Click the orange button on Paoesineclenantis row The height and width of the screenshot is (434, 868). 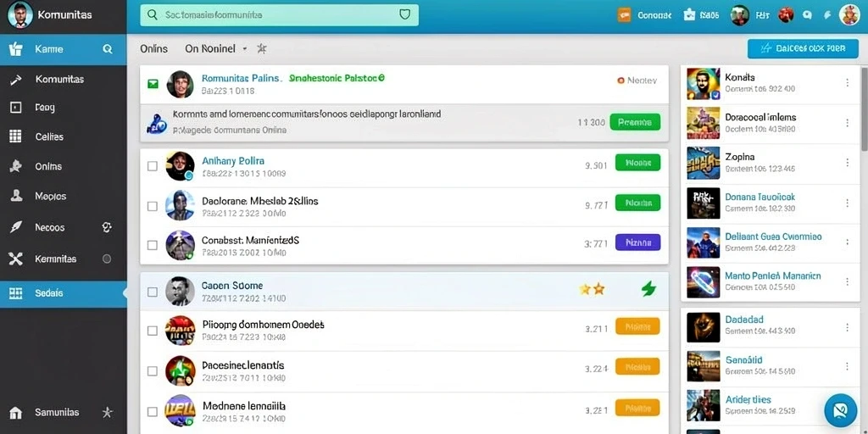point(637,366)
